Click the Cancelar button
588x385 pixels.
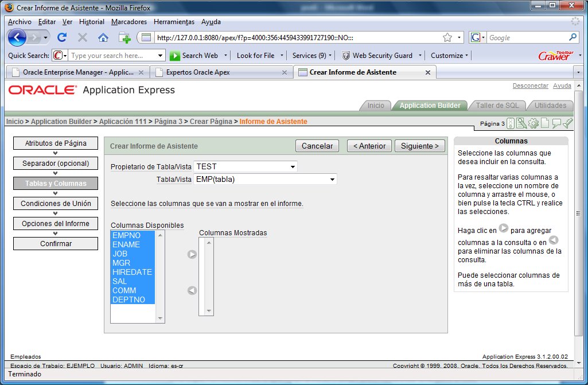(x=317, y=146)
